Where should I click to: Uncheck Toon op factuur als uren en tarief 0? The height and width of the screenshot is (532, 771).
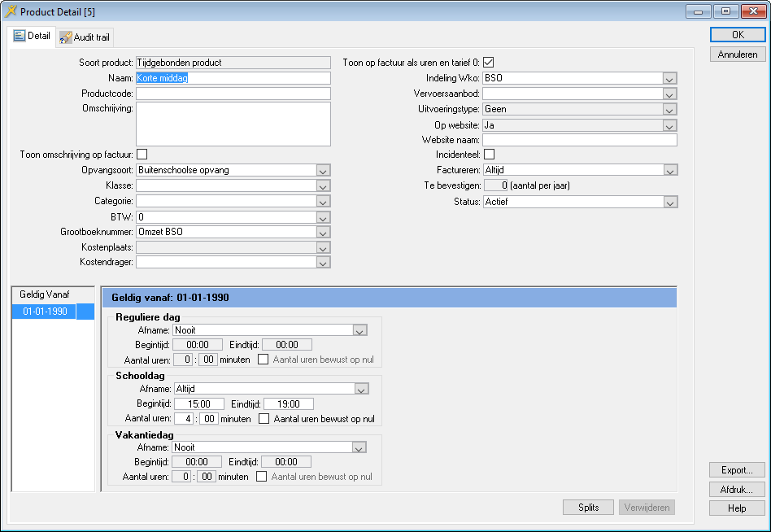[x=489, y=63]
